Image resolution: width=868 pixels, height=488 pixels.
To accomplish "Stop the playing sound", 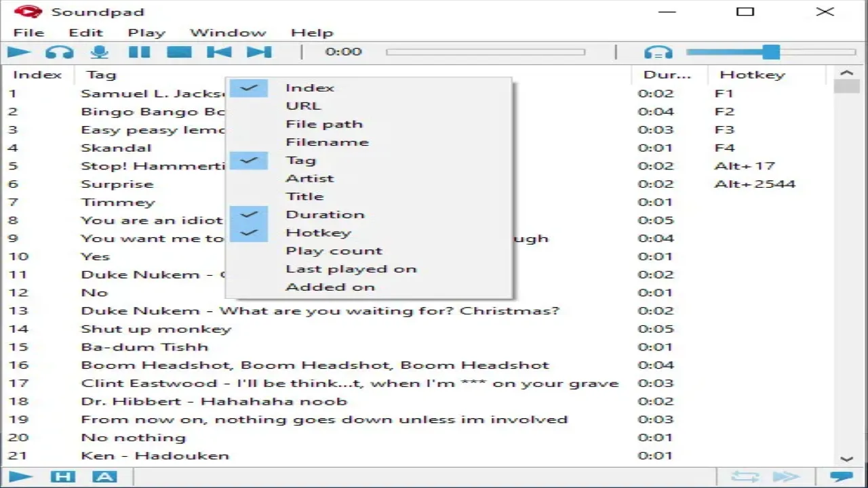I will [179, 52].
